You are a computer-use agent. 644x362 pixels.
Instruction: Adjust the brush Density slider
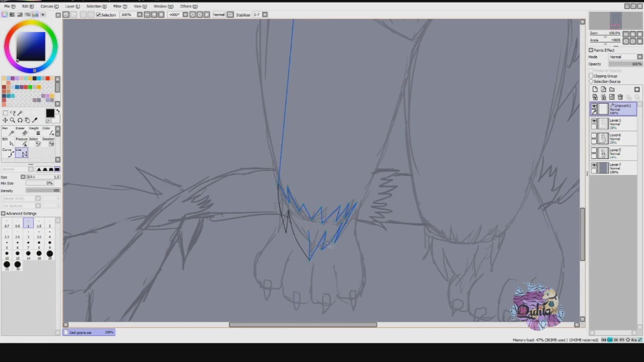click(43, 191)
